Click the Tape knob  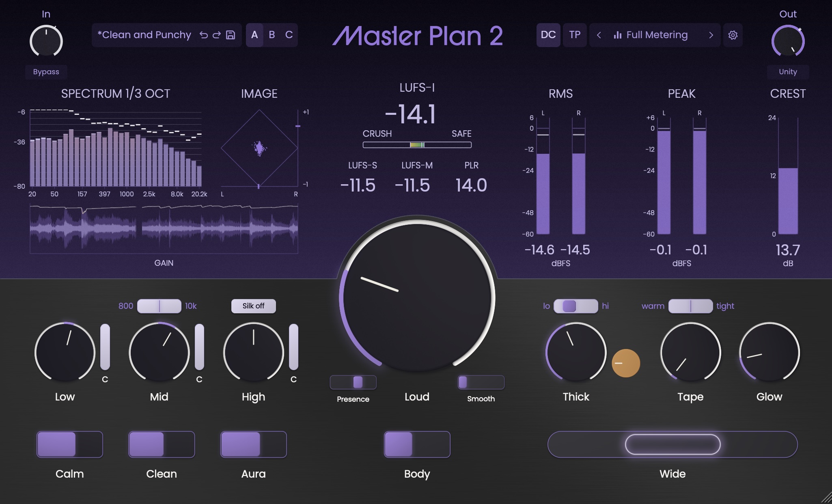pyautogui.click(x=690, y=352)
